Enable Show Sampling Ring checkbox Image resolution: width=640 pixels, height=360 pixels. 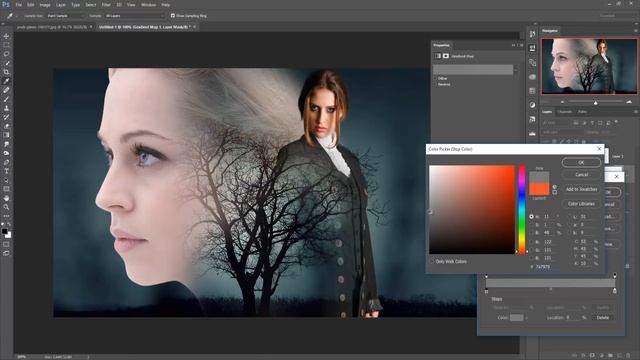point(173,16)
